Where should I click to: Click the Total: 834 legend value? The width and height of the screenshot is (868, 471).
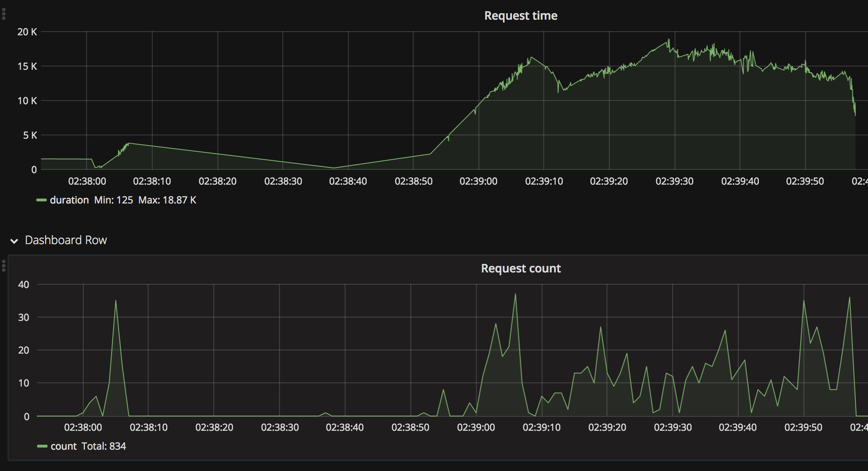click(104, 446)
